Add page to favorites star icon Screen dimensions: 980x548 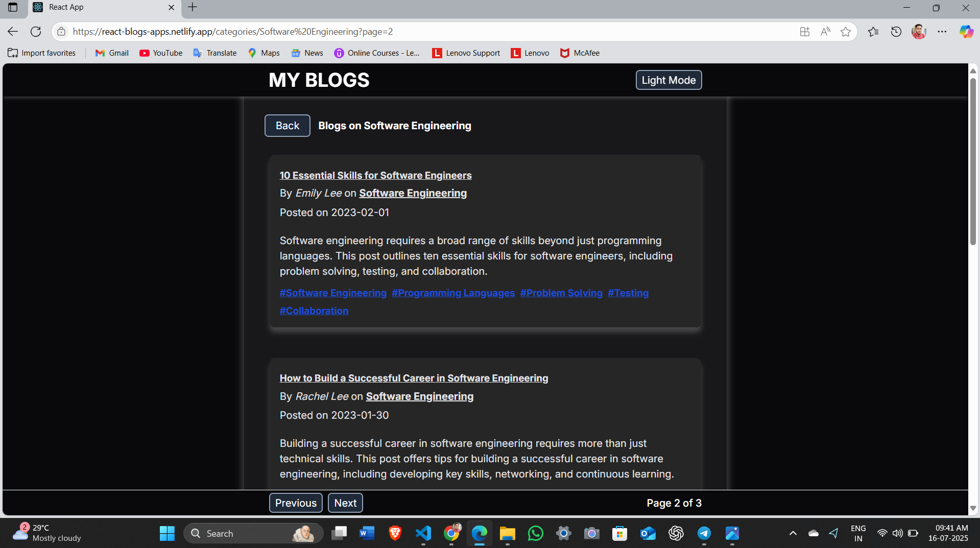(x=846, y=32)
